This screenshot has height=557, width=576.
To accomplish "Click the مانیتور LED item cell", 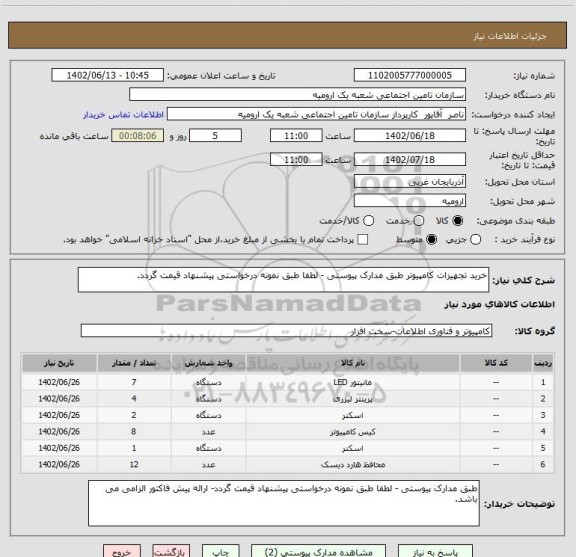I will tap(353, 382).
